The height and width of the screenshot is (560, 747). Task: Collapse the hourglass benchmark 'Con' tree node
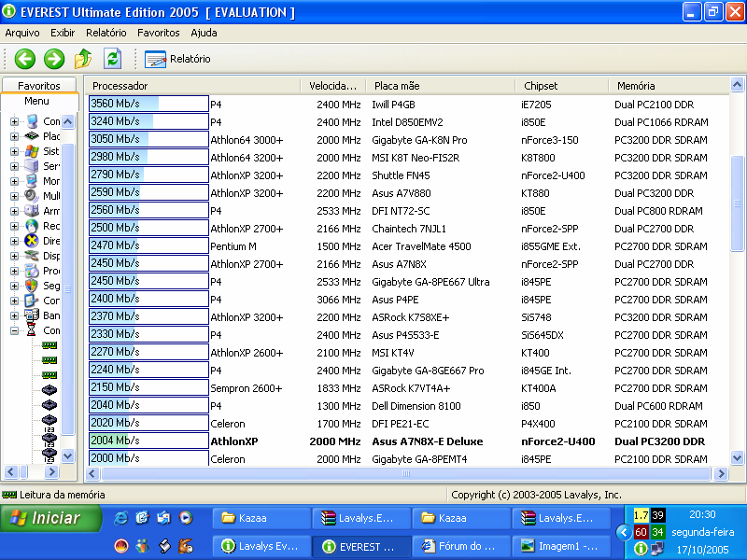pos(14,330)
